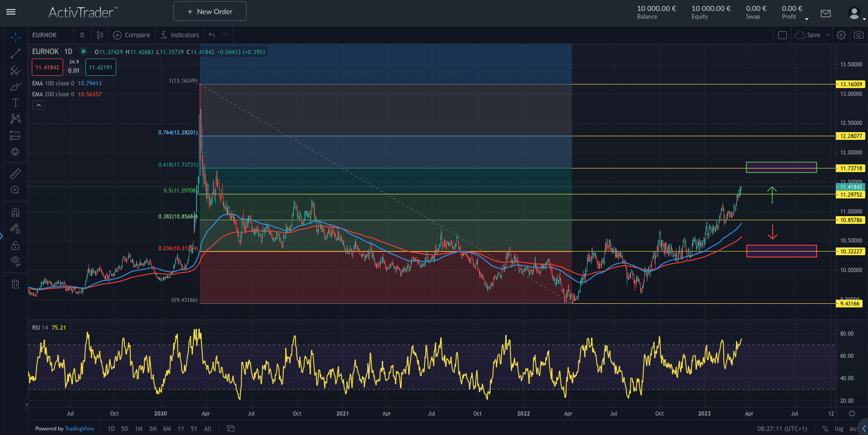Open the TradingView link

(79, 429)
